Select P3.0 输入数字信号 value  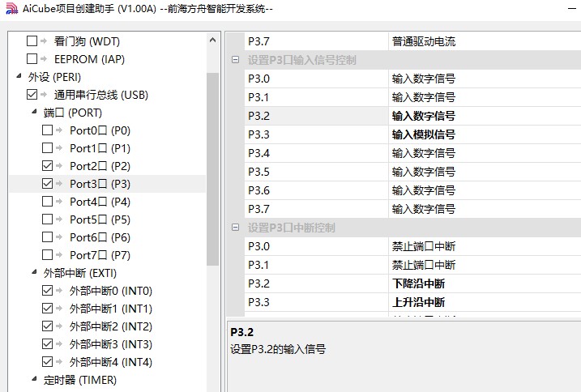pos(485,79)
